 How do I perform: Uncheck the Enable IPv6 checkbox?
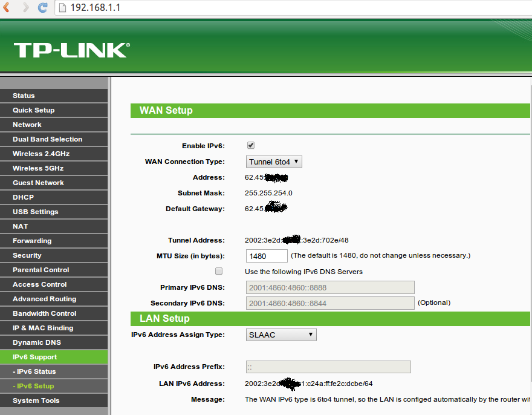click(251, 145)
